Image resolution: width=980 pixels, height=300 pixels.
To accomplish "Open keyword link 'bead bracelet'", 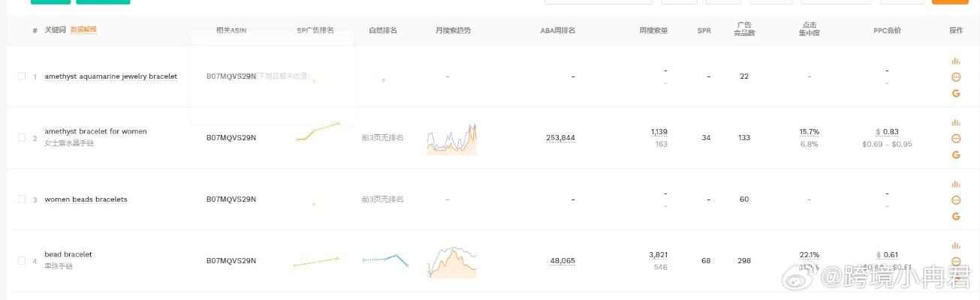I will pyautogui.click(x=68, y=255).
